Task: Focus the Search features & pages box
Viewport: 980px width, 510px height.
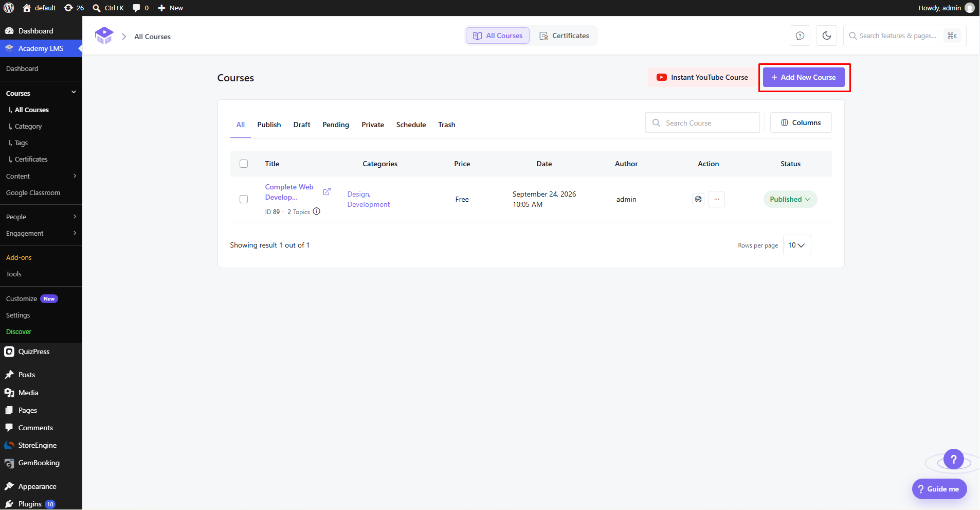Action: [905, 36]
